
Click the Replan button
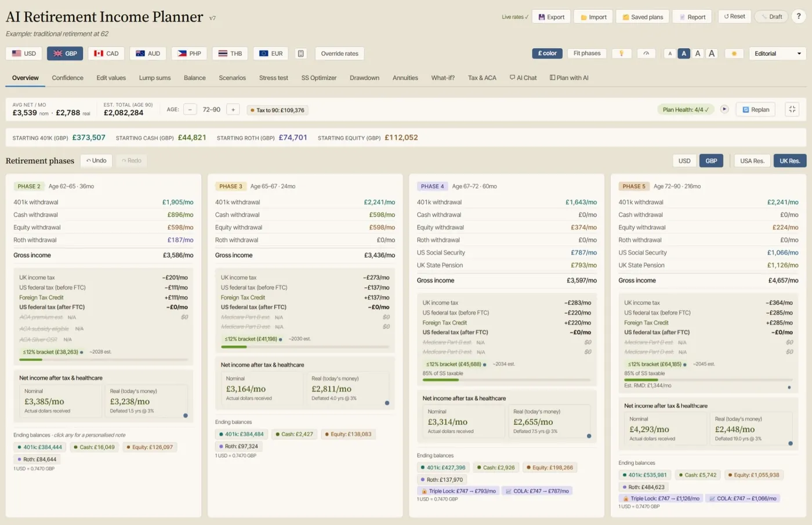756,109
